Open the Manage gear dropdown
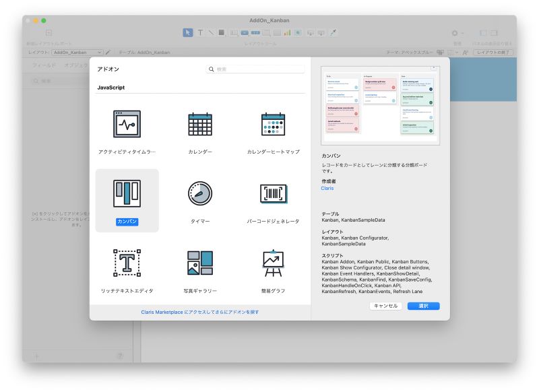Viewport: 539px width, 392px height. tap(457, 33)
